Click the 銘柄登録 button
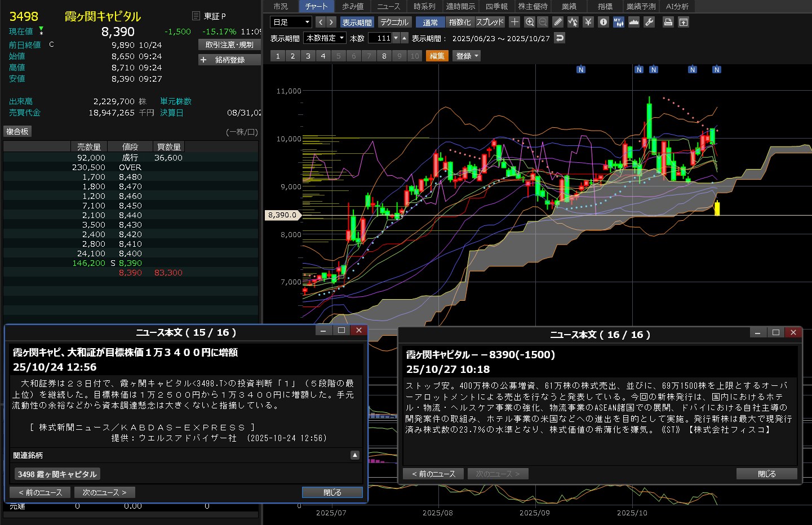 (x=229, y=60)
